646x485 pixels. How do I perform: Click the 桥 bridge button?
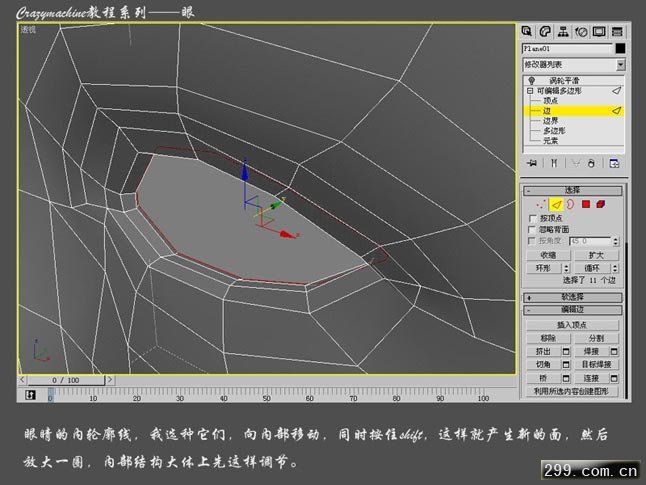[x=543, y=378]
